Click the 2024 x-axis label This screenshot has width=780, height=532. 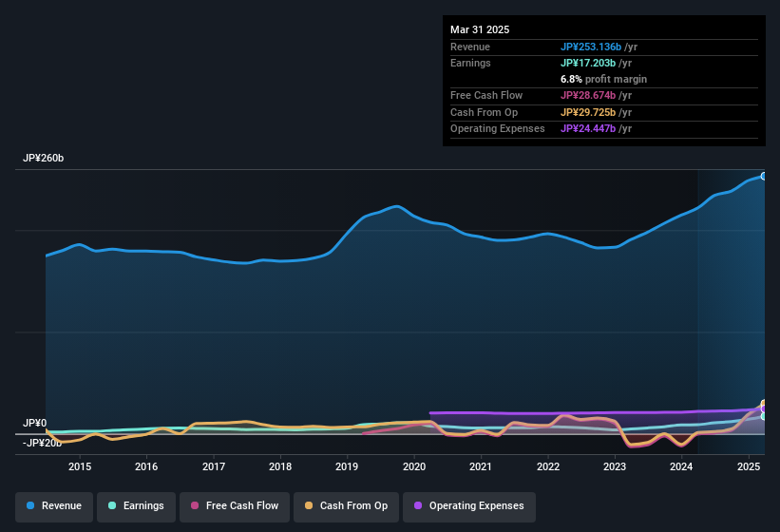click(681, 466)
